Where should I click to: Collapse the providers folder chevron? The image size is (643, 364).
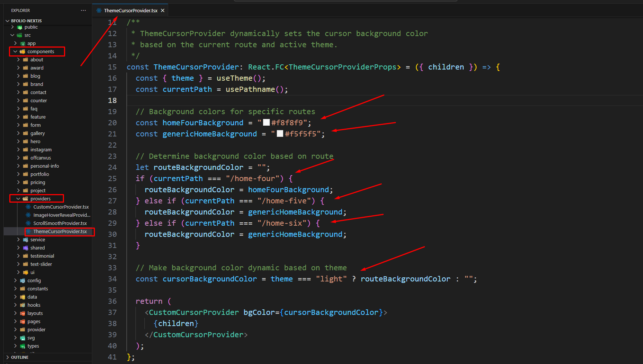[18, 199]
